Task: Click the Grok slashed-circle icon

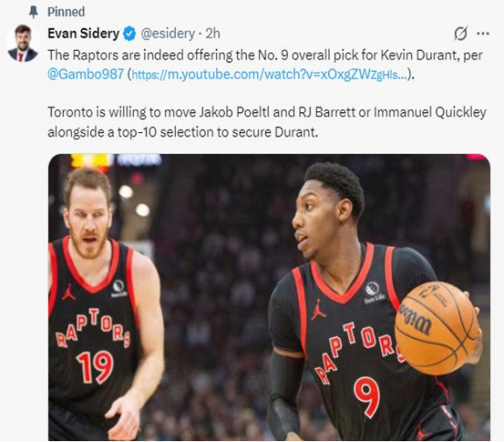Action: pos(460,33)
